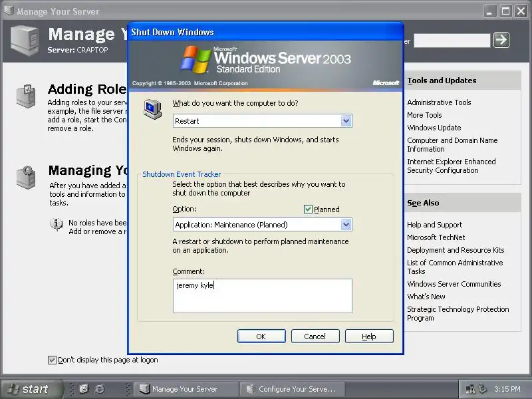This screenshot has height=399, width=532.
Task: Open Administrative Tools link
Action: coord(439,102)
